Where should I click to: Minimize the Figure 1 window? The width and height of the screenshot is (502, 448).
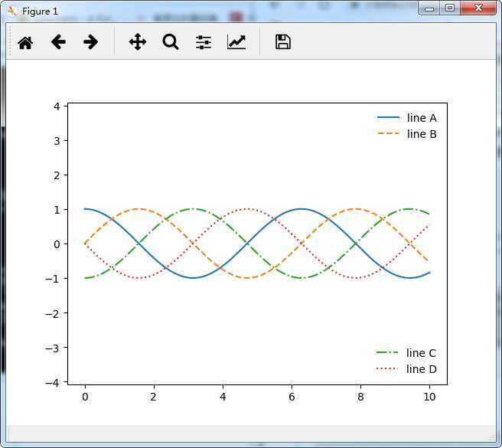click(429, 8)
